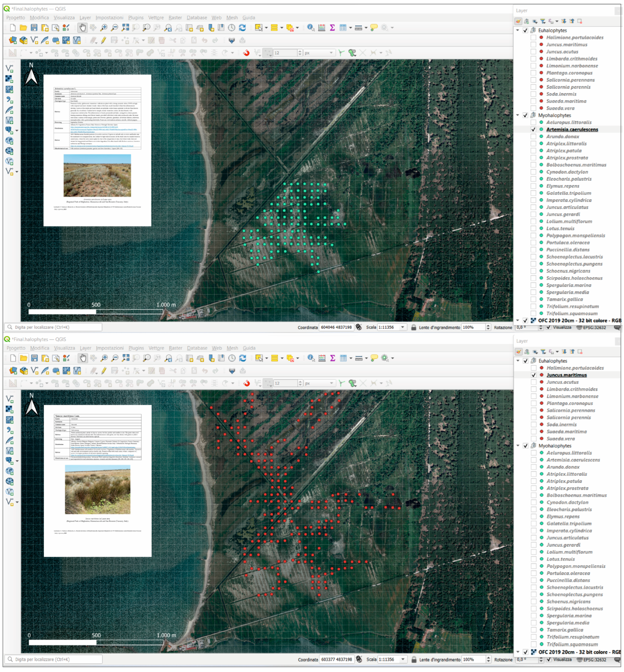Toggle Visualizza render checkbox in upper status bar

coord(548,328)
